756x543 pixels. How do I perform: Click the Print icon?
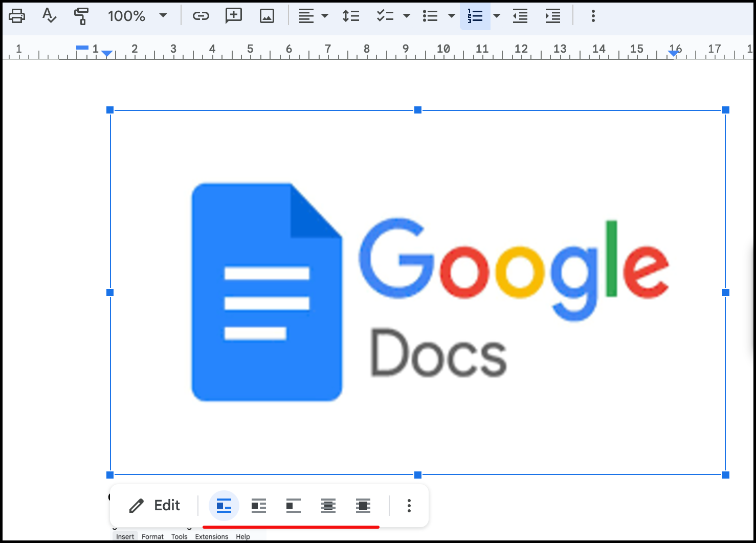pos(17,16)
